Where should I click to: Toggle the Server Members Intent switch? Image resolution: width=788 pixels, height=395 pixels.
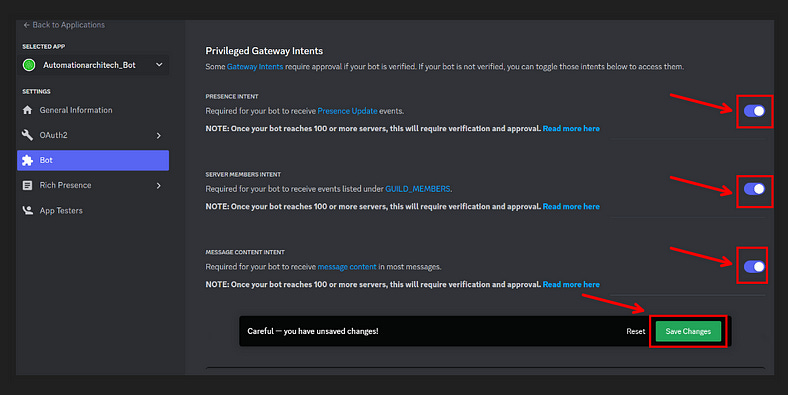coord(754,189)
